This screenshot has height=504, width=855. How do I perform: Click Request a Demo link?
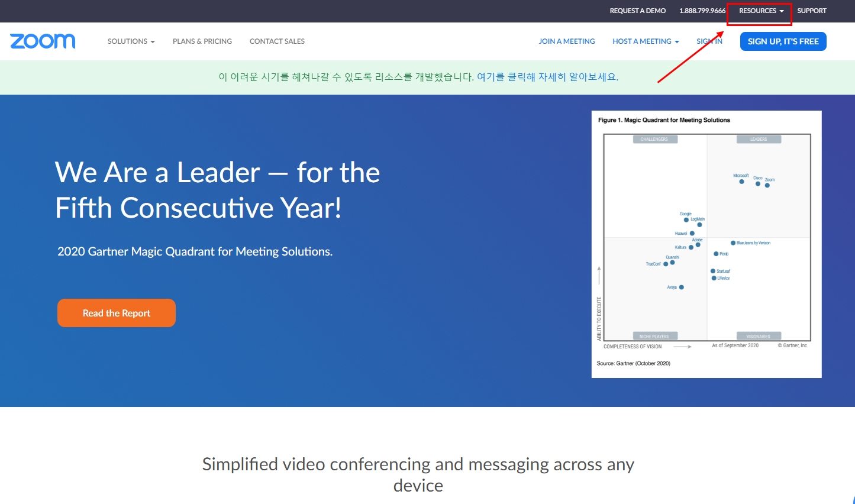coord(638,11)
